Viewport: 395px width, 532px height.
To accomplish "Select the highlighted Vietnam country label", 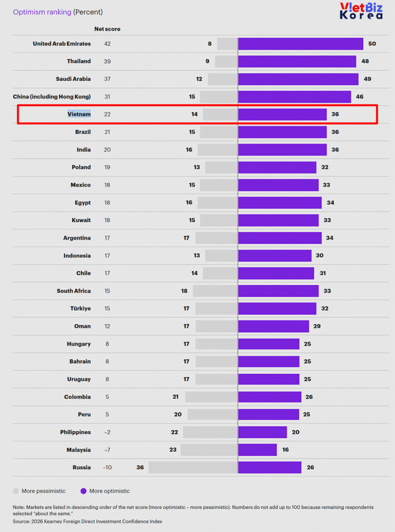I will 79,114.
